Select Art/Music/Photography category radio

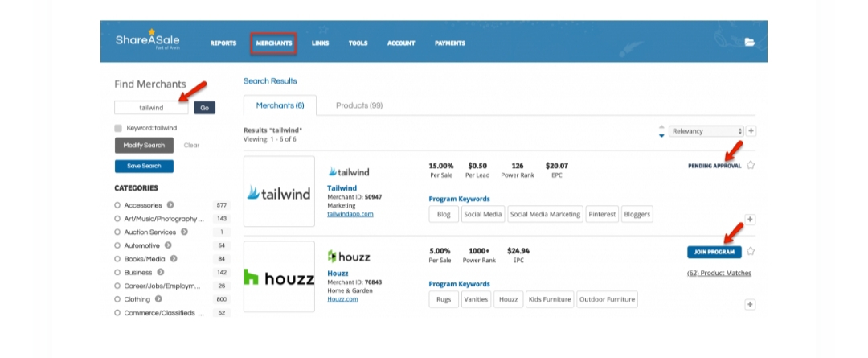[117, 219]
